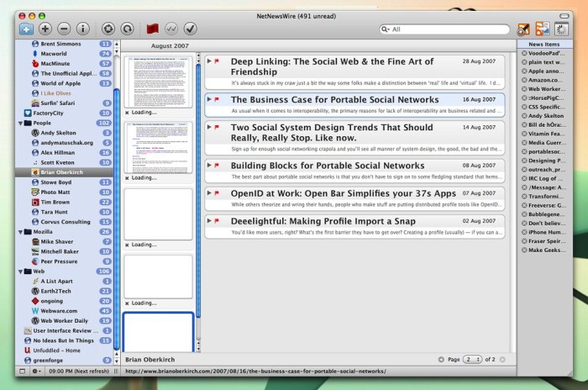The height and width of the screenshot is (390, 588).
Task: Select the Make Geeks... tab
Action: pos(546,250)
